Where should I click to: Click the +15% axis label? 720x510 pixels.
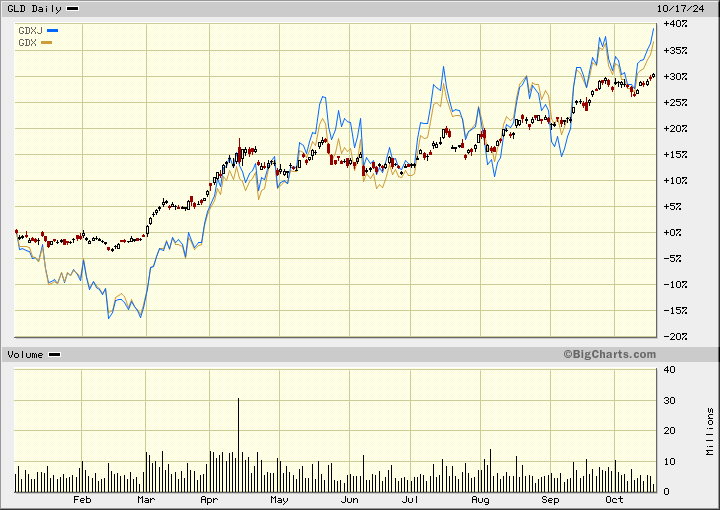[675, 154]
